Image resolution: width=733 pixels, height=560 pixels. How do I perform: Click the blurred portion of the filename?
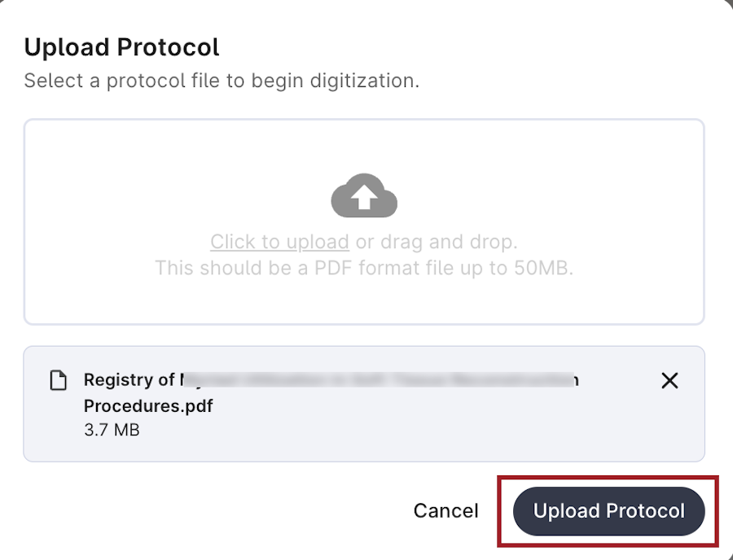(x=378, y=380)
